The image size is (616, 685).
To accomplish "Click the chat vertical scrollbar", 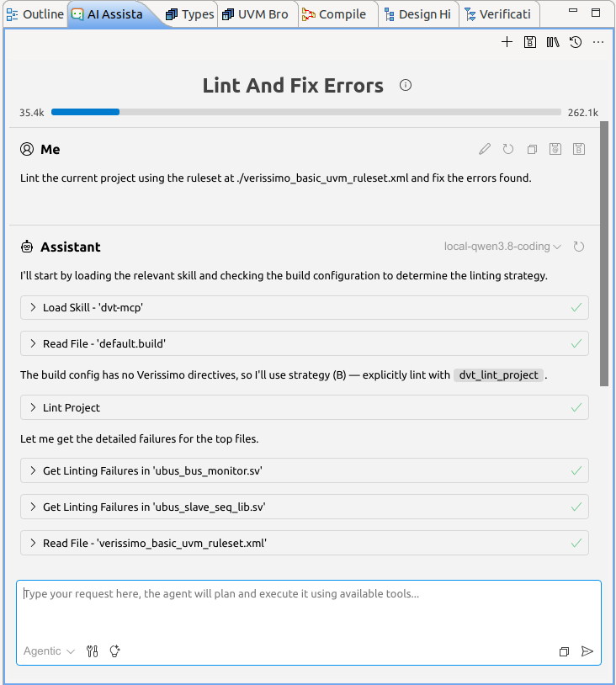I will tap(604, 254).
